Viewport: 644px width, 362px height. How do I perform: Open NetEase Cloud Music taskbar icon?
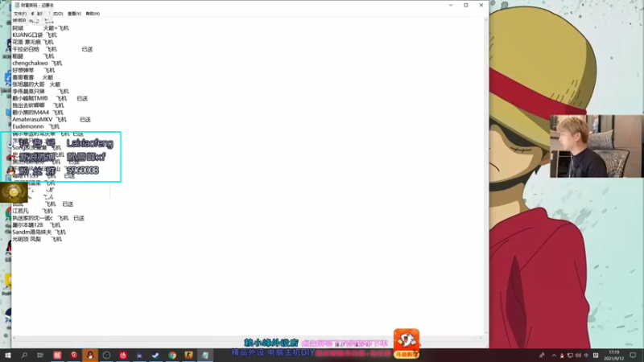tap(123, 355)
